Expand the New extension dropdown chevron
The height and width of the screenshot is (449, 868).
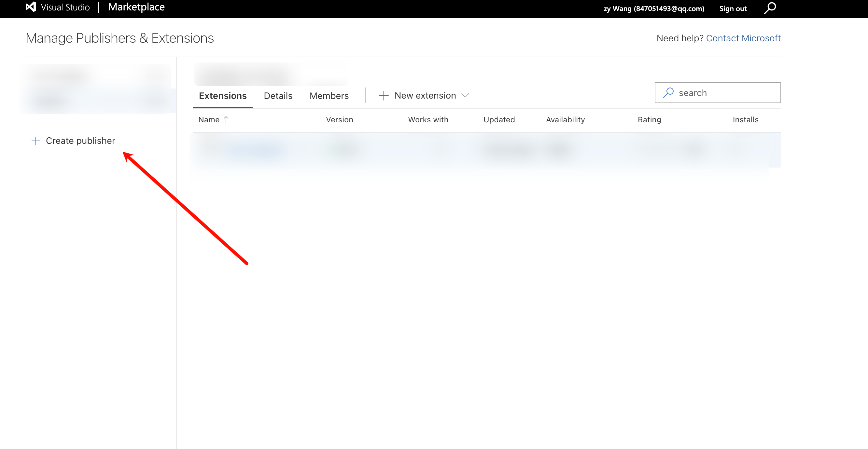(x=465, y=96)
